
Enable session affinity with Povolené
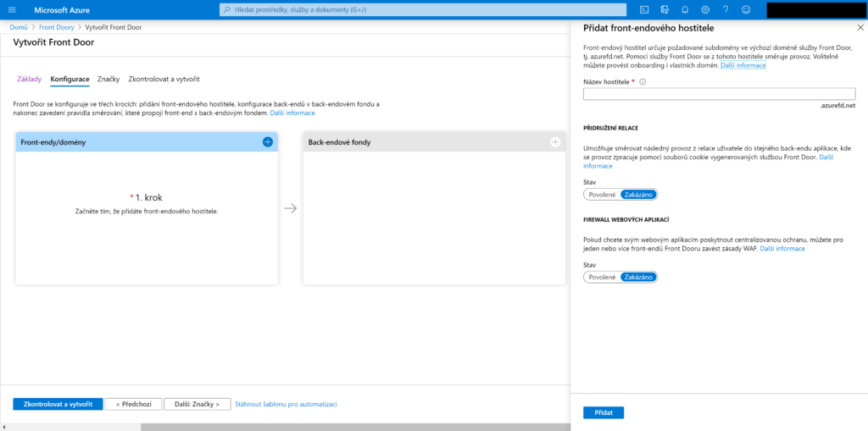tap(602, 194)
